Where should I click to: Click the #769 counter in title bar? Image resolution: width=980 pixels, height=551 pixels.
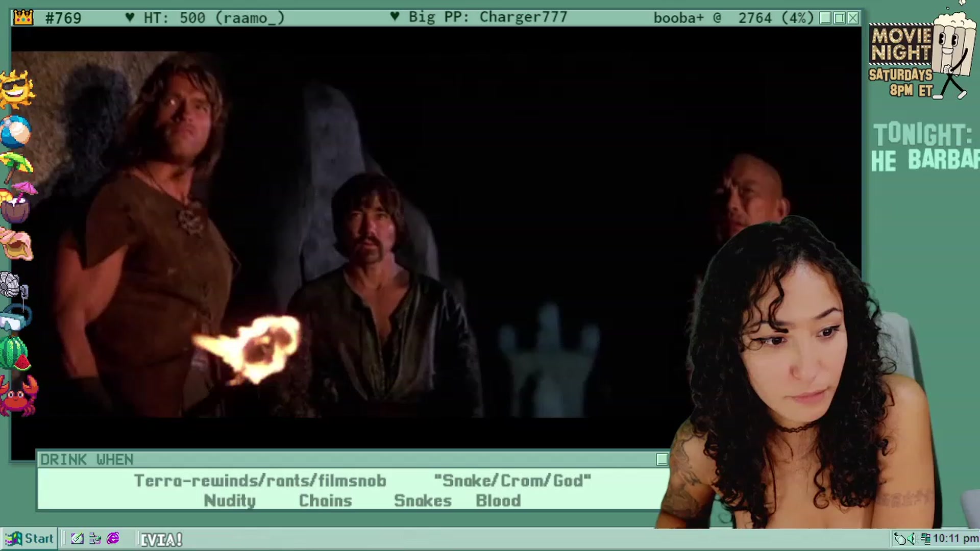coord(63,18)
